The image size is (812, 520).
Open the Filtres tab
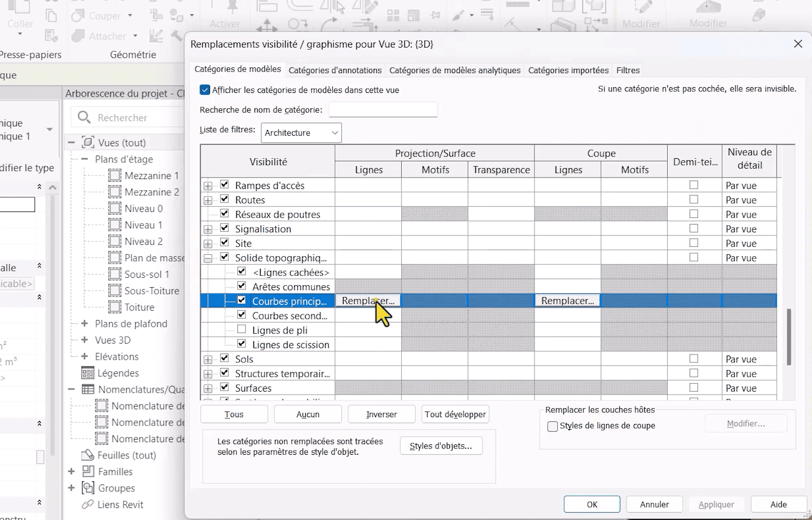(628, 70)
